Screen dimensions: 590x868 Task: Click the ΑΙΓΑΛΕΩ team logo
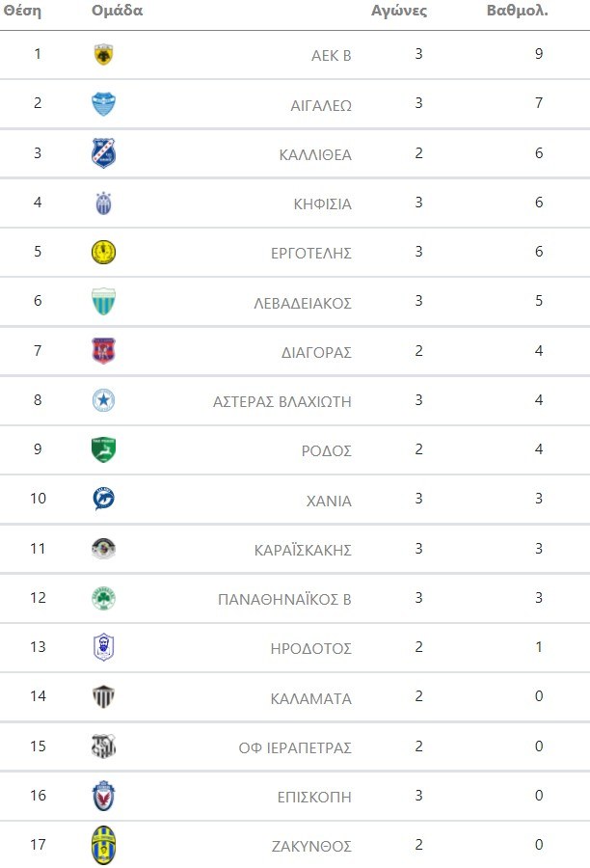pyautogui.click(x=103, y=104)
